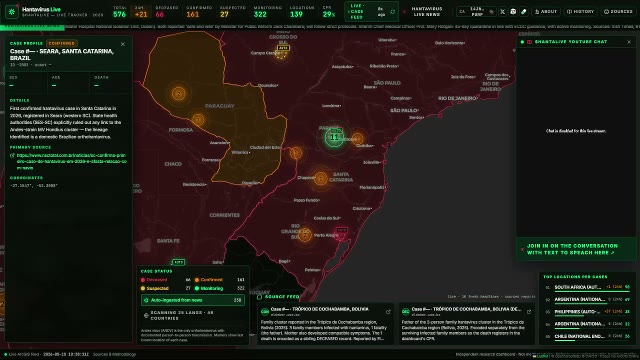Click the Leaflet attribution link
Image resolution: width=640 pixels, height=360 pixels.
point(541,356)
